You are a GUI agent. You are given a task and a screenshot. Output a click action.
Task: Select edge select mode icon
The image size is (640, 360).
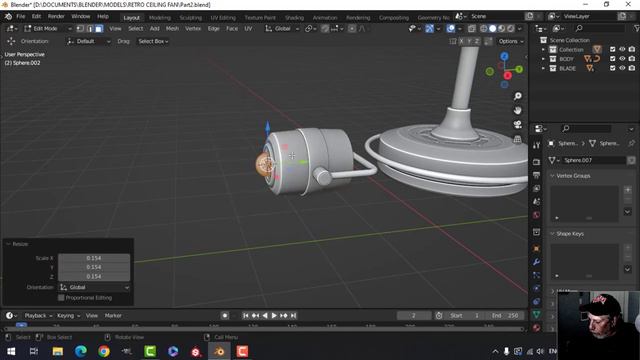(x=90, y=29)
